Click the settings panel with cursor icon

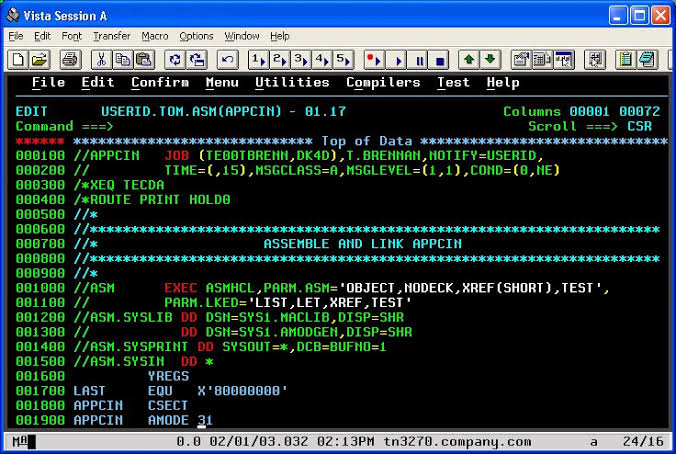(x=595, y=59)
